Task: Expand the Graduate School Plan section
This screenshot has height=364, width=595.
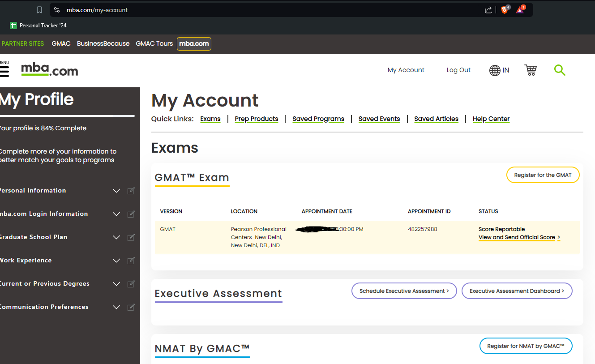Action: (x=116, y=237)
